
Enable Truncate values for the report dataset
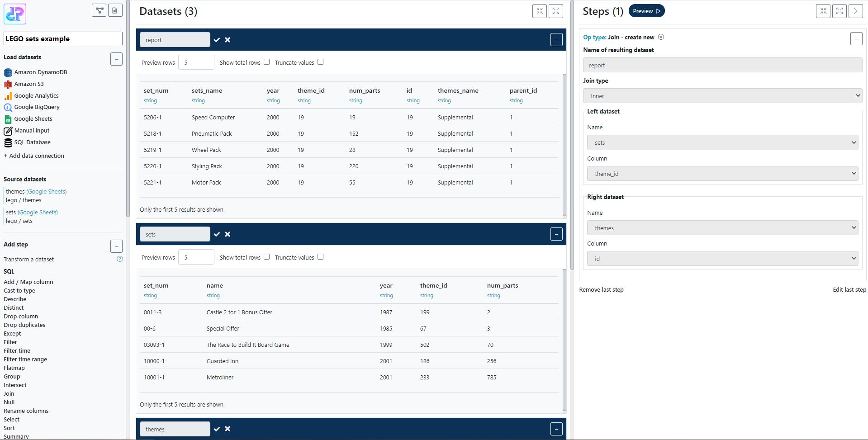pyautogui.click(x=320, y=62)
